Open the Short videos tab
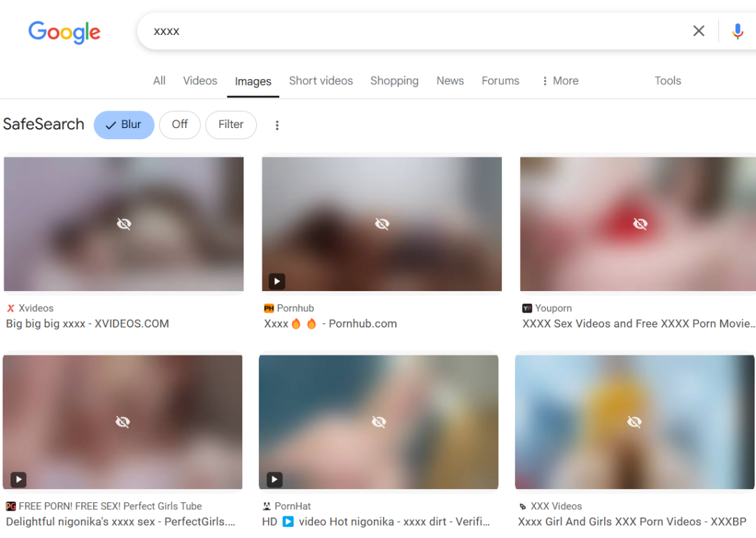This screenshot has width=756, height=538. [x=321, y=80]
